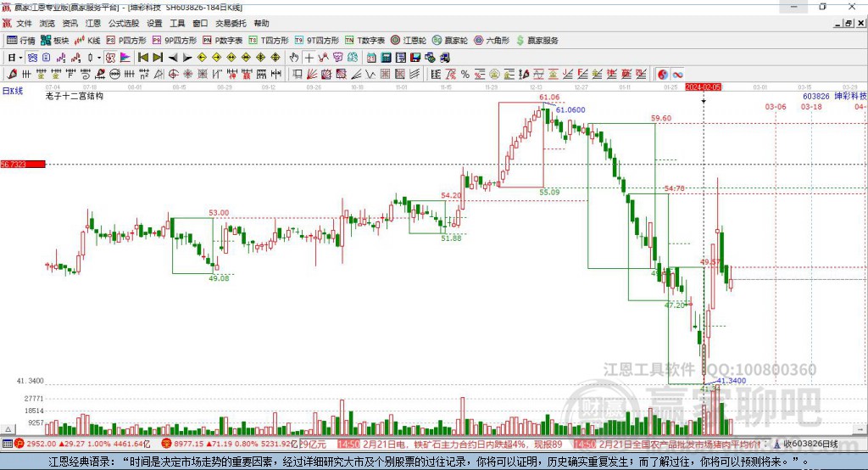Image resolution: width=868 pixels, height=470 pixels.
Task: Expand the candlestick style dropdown arrow
Action: (99, 58)
